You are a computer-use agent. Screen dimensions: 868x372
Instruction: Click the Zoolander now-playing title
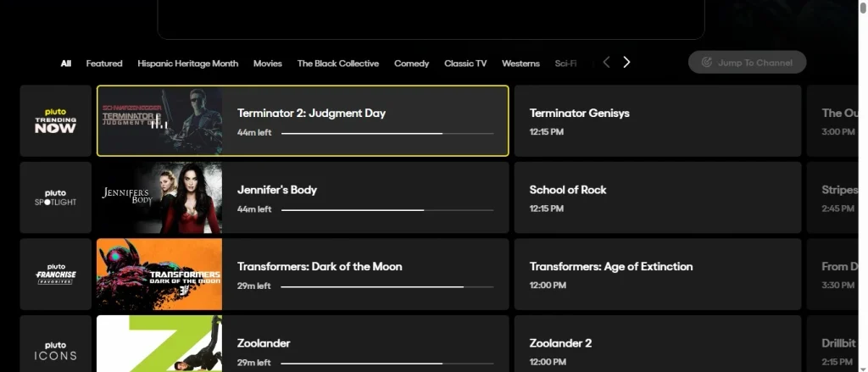tap(264, 343)
